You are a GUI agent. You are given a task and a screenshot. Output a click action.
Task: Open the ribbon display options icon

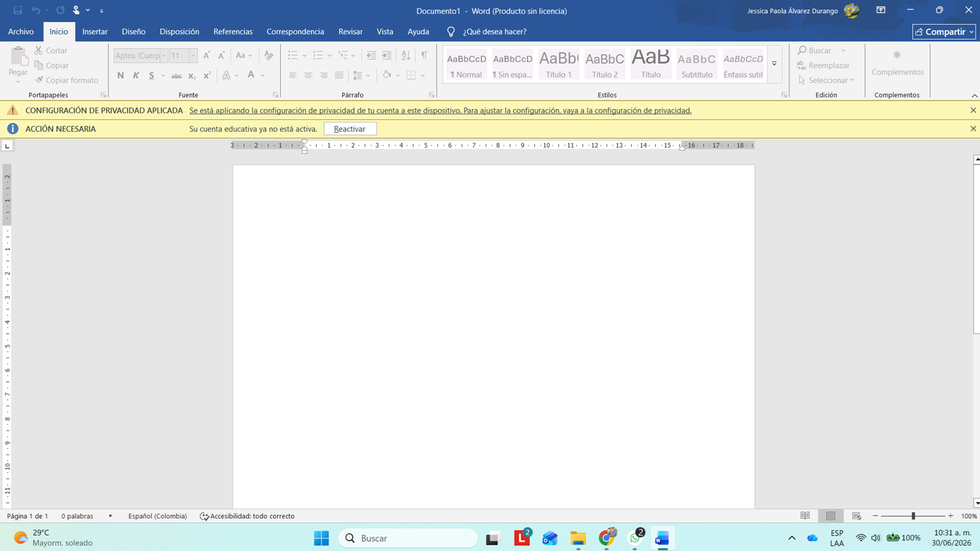(881, 10)
